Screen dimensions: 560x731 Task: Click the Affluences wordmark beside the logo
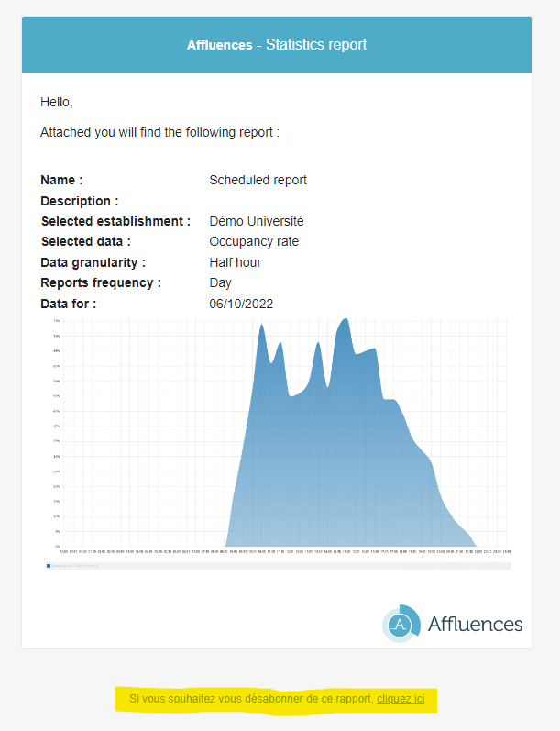(x=475, y=624)
